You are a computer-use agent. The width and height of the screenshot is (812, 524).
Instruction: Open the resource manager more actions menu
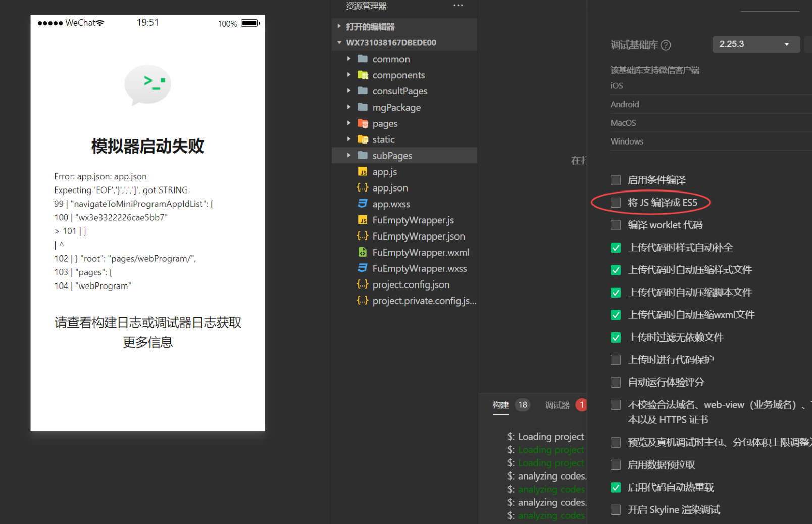click(458, 5)
